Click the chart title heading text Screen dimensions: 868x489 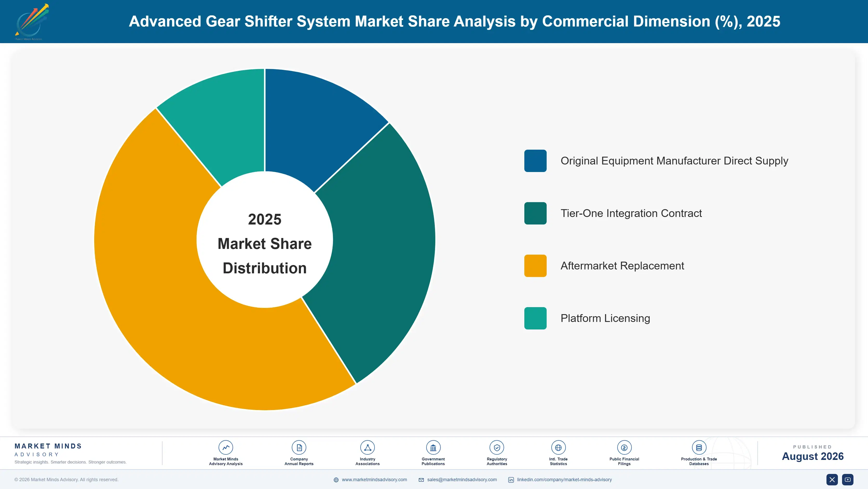coord(455,21)
